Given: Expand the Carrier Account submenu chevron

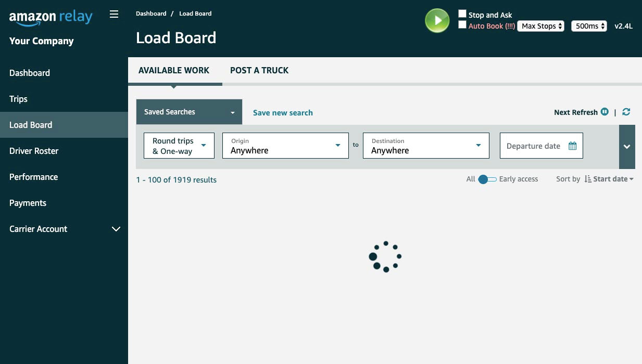Looking at the screenshot, I should pos(116,229).
